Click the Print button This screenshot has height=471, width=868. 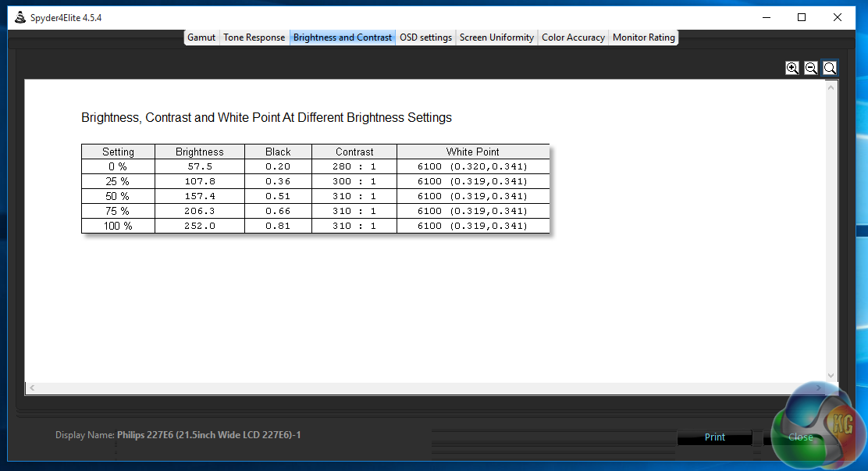tap(715, 437)
